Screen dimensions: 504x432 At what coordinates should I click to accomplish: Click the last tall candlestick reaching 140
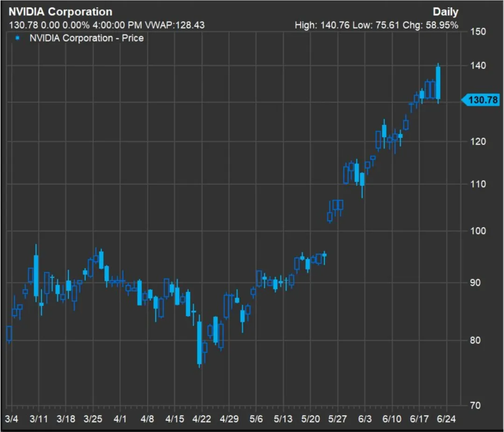tap(438, 82)
